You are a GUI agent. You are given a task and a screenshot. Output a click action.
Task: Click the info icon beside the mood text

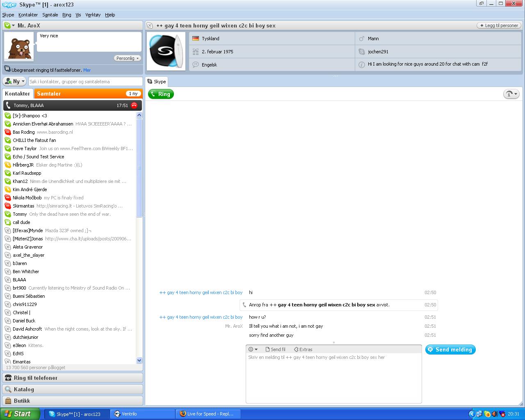click(x=361, y=64)
